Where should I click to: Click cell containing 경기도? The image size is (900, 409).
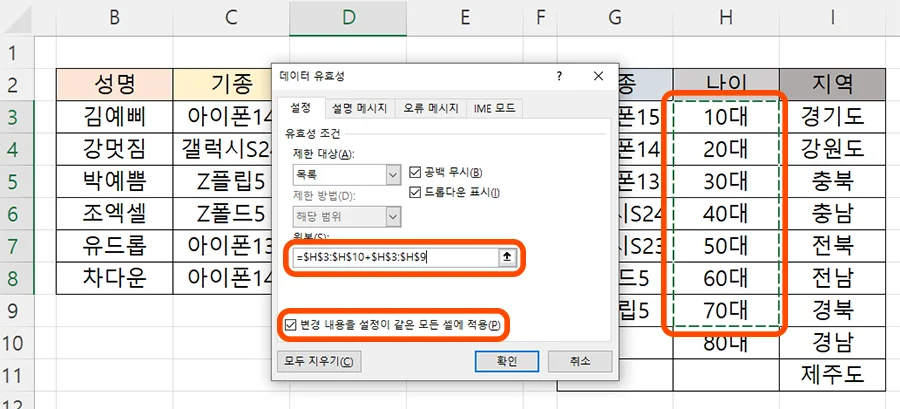pyautogui.click(x=832, y=118)
